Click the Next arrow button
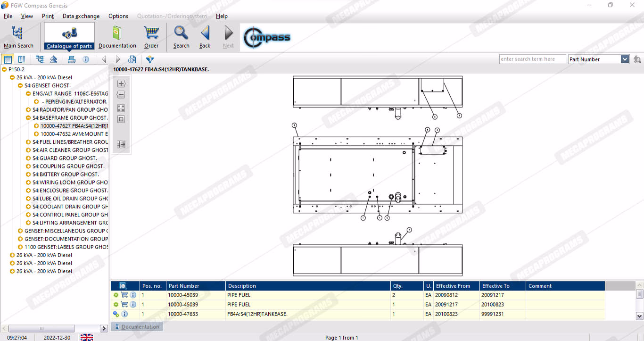This screenshot has height=341, width=644. point(228,37)
